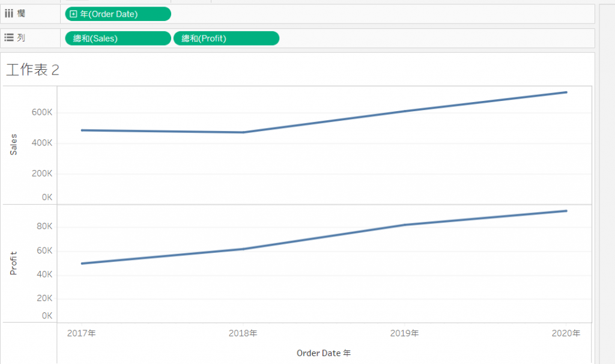This screenshot has height=364, width=615.
Task: Select the Profit line at 2017 point
Action: pos(82,264)
